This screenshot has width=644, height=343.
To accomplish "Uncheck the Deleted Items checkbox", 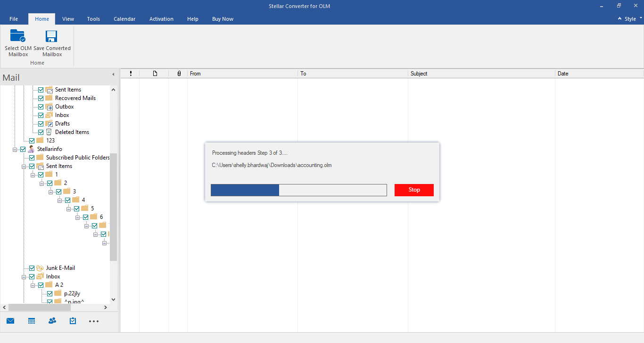I will point(41,132).
